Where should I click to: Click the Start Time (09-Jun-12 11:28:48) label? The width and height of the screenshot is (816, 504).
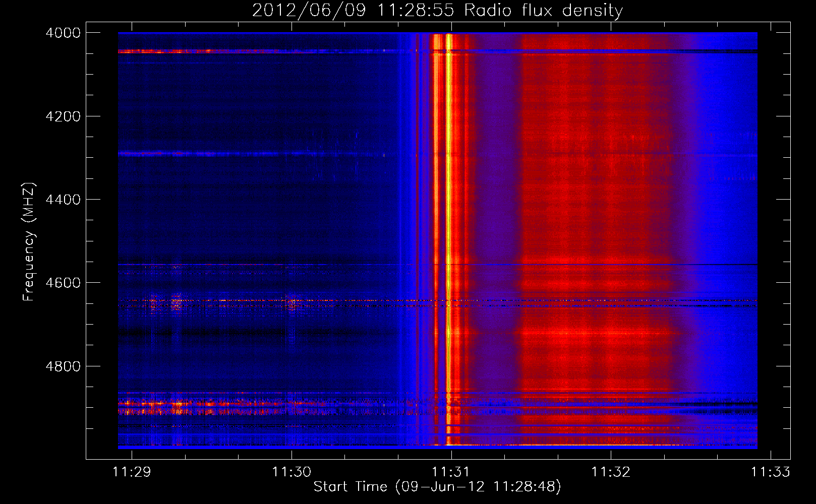click(437, 487)
